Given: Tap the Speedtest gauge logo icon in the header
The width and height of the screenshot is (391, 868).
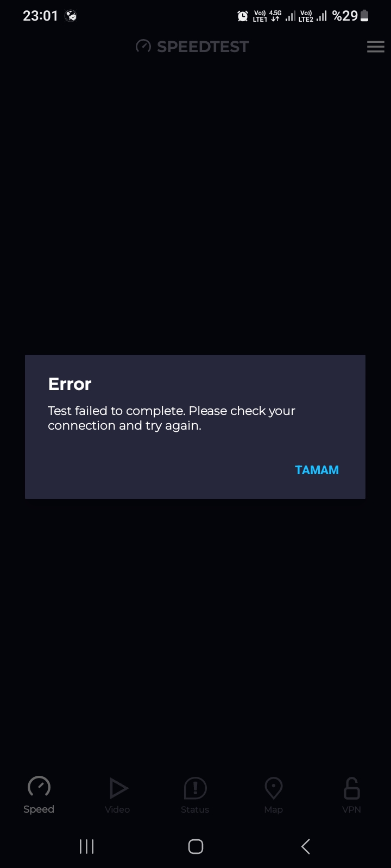Looking at the screenshot, I should 143,47.
